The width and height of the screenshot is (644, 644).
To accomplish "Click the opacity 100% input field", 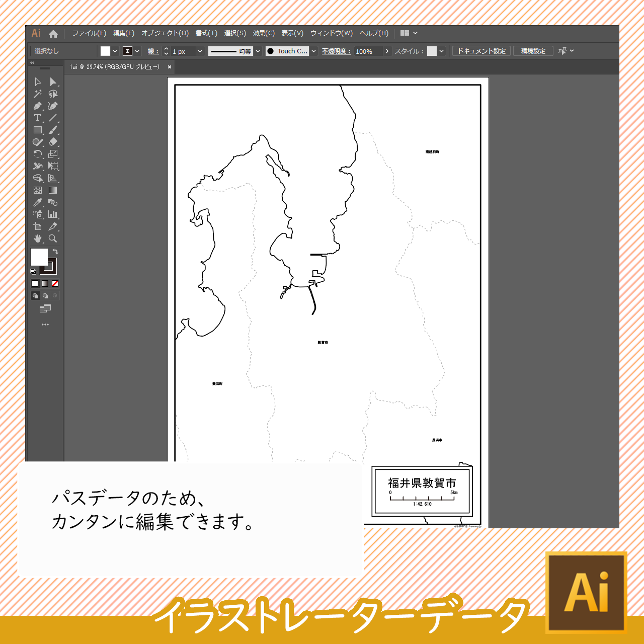I will [x=368, y=51].
